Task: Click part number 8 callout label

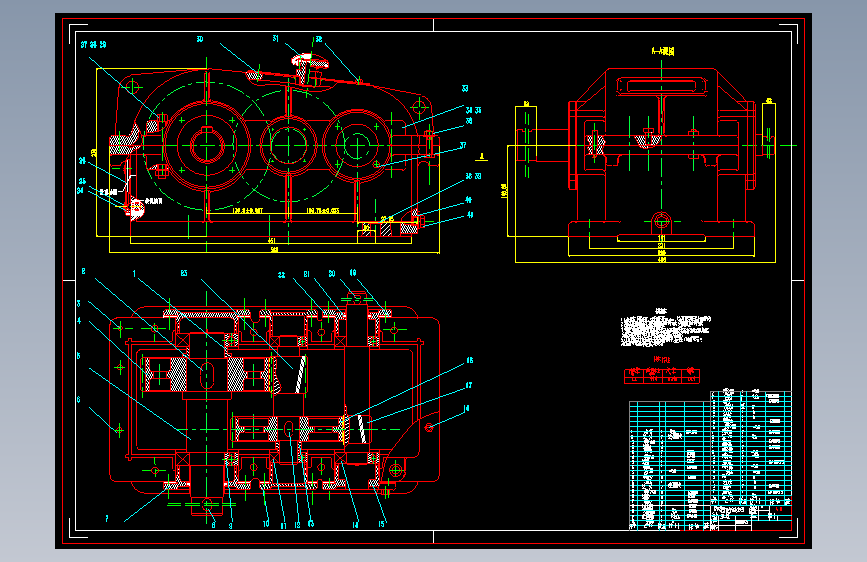Action: [213, 525]
